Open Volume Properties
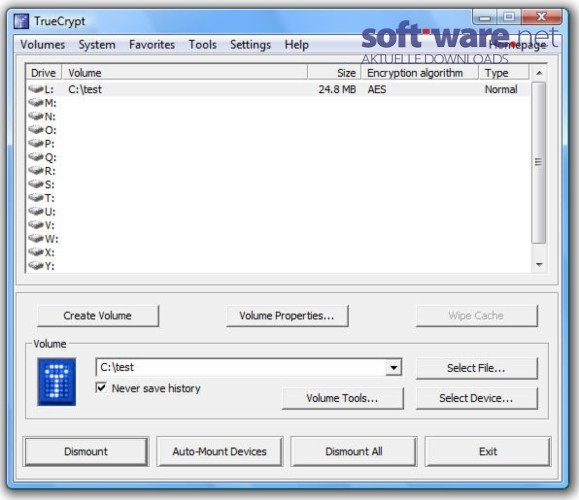The width and height of the screenshot is (579, 500). click(287, 316)
